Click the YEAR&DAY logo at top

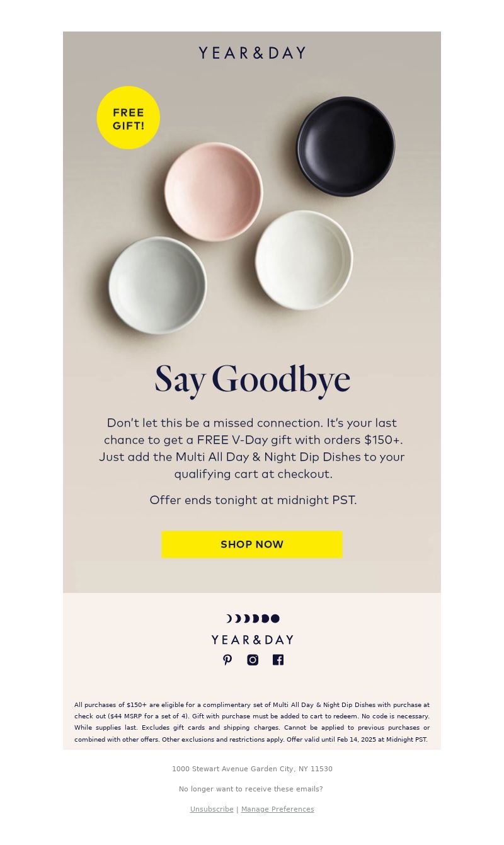(252, 53)
